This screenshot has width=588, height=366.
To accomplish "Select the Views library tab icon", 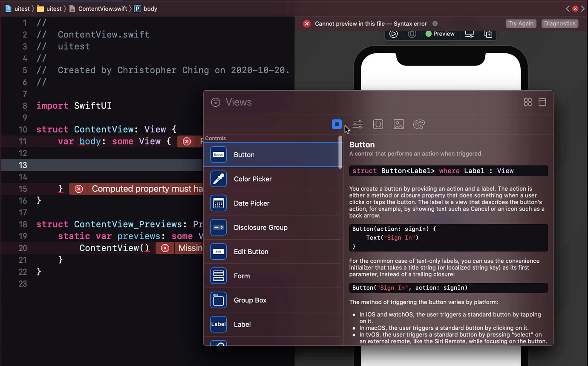I will [337, 124].
